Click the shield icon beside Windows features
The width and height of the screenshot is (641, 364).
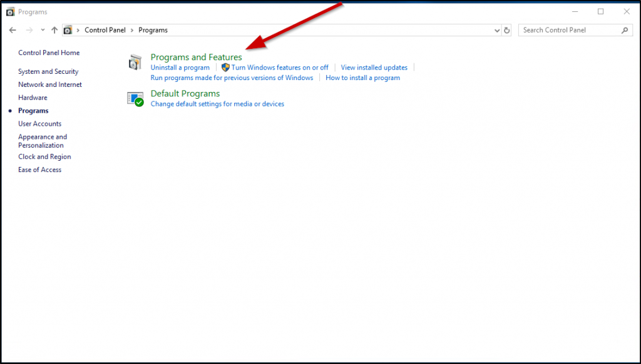click(x=225, y=68)
